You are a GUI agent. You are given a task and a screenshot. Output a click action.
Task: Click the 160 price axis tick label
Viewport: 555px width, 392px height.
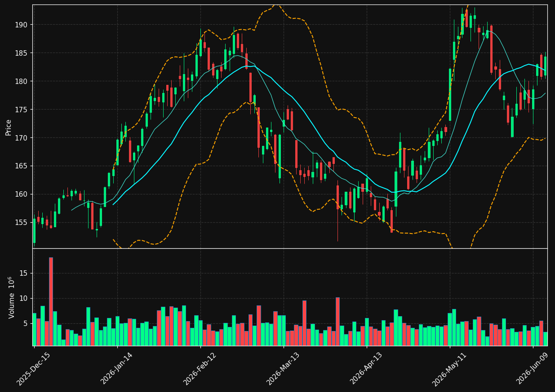click(x=22, y=194)
